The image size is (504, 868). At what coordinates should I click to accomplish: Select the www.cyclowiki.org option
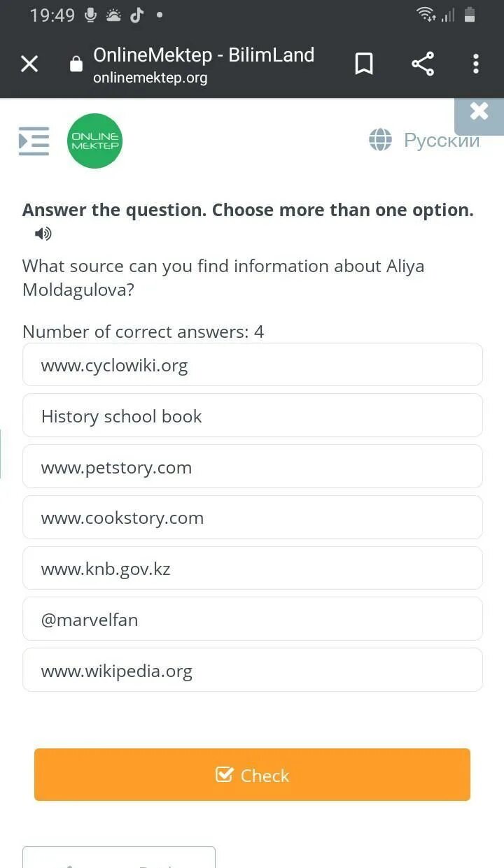[x=253, y=364]
